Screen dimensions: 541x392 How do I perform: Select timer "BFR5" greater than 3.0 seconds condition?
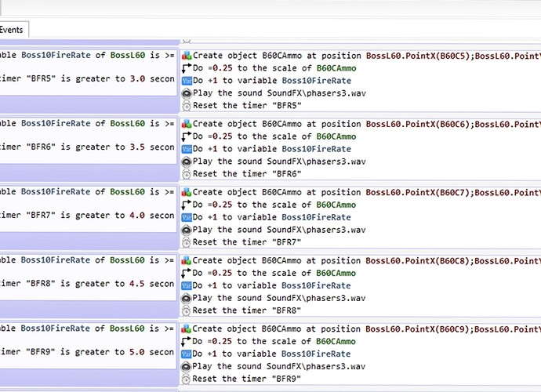[x=88, y=78]
